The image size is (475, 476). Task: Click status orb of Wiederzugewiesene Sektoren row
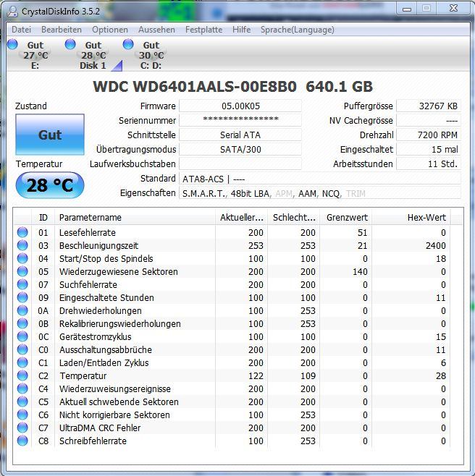(x=22, y=271)
